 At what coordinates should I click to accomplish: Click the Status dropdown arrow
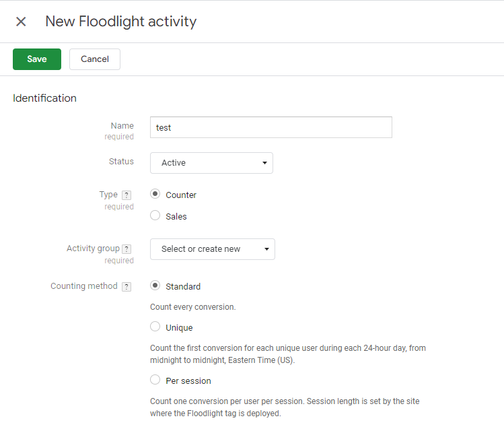click(x=264, y=163)
